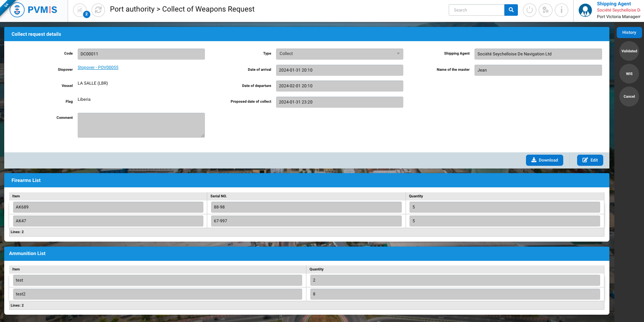Screen dimensions: 644x322
Task: Click the refresh icon in header
Action: tap(98, 10)
